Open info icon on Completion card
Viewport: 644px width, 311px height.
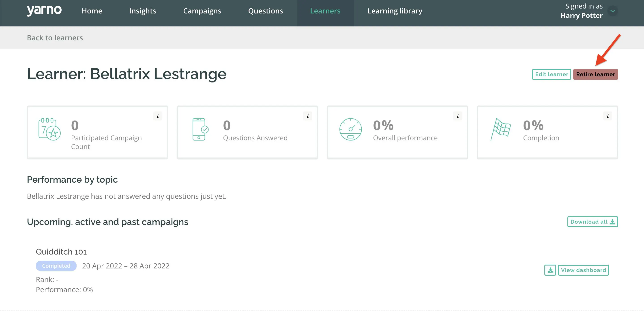pos(608,116)
